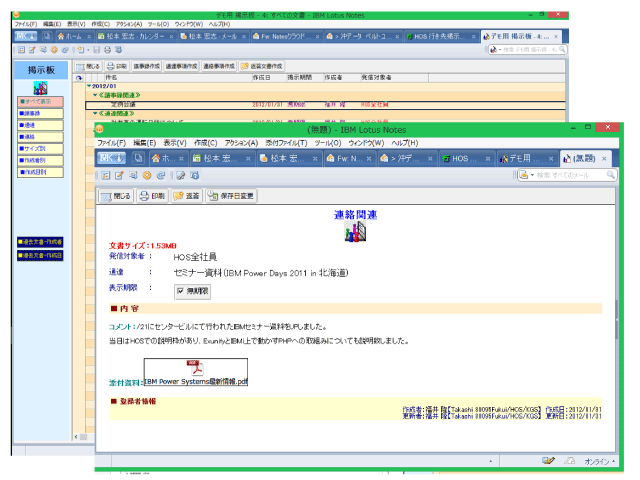Image resolution: width=640 pixels, height=480 pixels.
Task: Collapse the 議事録関連 category row
Action: click(95, 95)
